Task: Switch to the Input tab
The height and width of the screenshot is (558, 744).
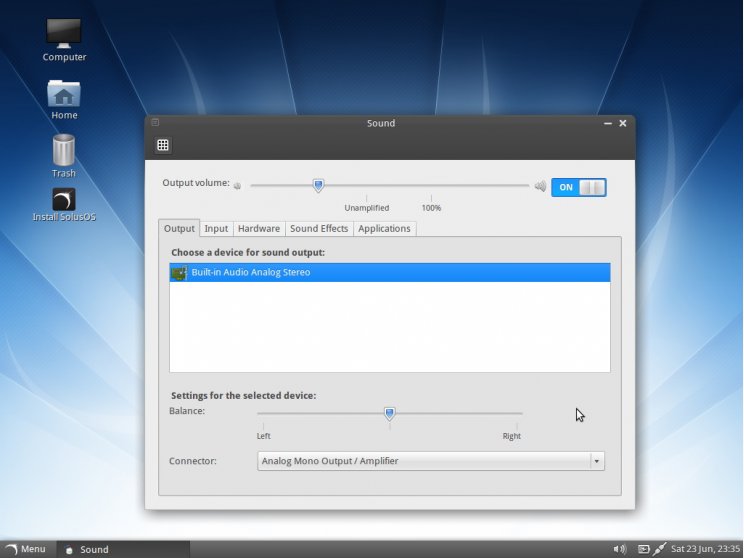Action: (x=216, y=228)
